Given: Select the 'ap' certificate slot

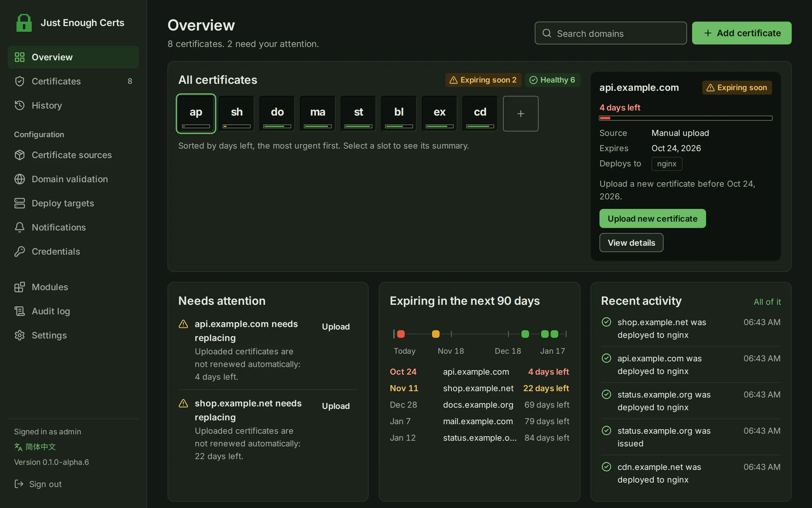Looking at the screenshot, I should [196, 114].
